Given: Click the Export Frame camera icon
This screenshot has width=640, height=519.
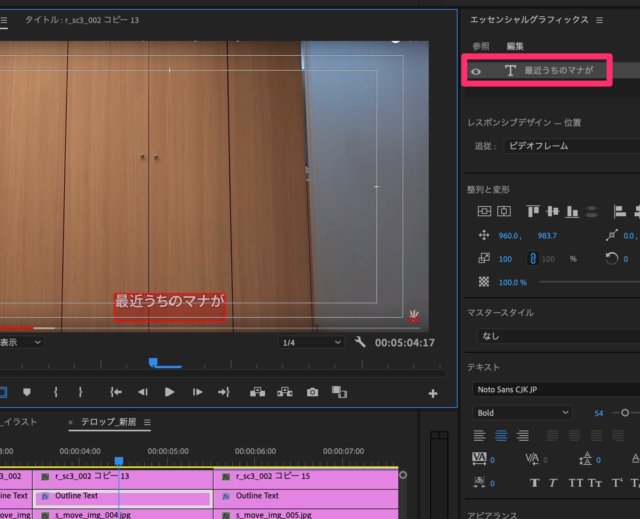Looking at the screenshot, I should click(312, 392).
